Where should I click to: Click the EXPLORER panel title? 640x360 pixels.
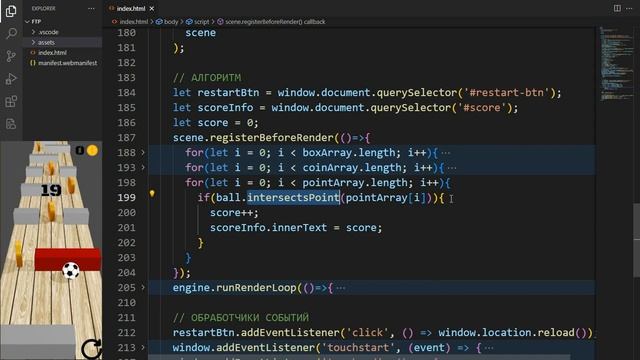[44, 9]
